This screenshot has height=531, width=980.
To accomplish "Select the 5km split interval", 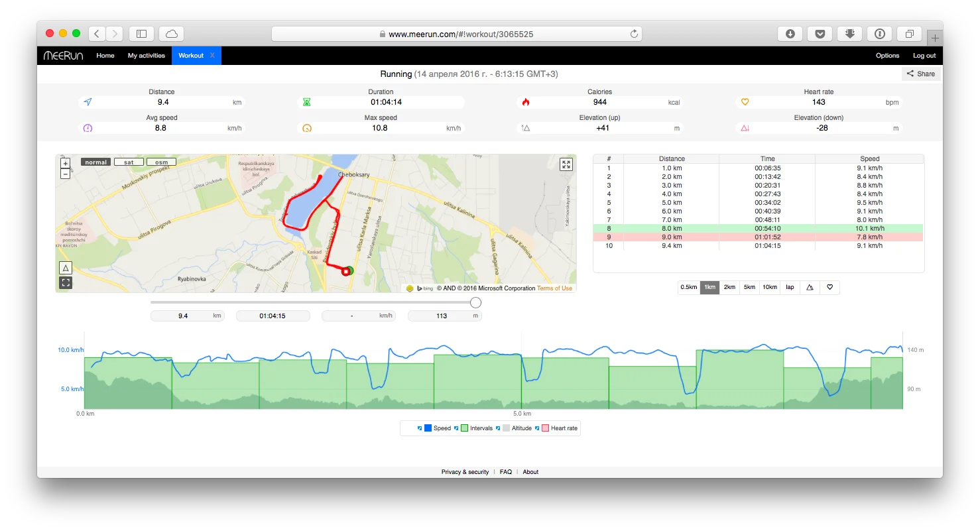I will (x=749, y=287).
